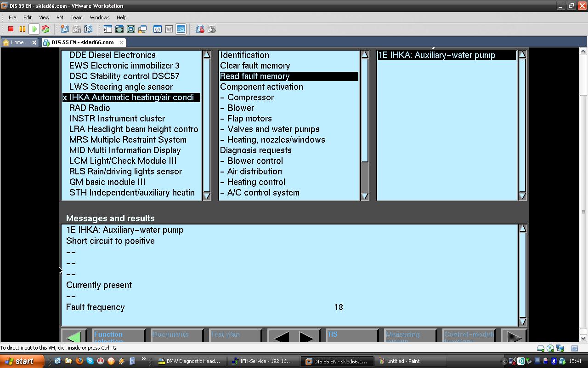Open the File menu
Image resolution: width=588 pixels, height=368 pixels.
click(12, 17)
